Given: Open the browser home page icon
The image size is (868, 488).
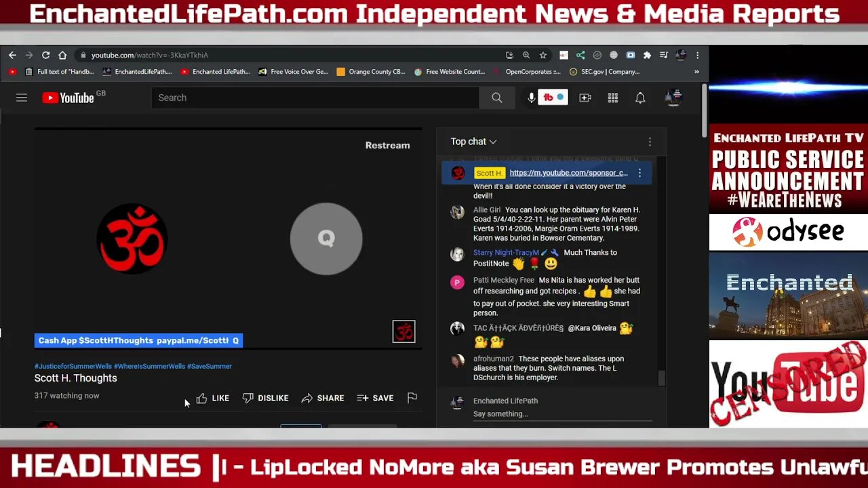Looking at the screenshot, I should click(x=62, y=55).
